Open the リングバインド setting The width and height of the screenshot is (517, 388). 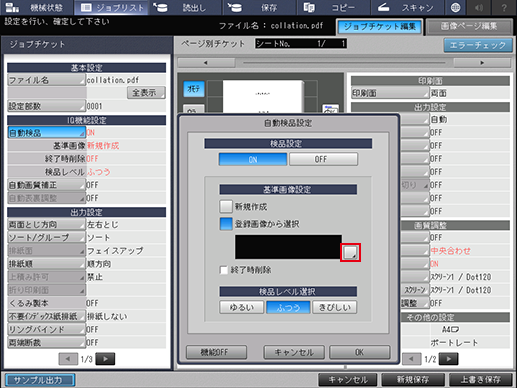click(x=46, y=329)
